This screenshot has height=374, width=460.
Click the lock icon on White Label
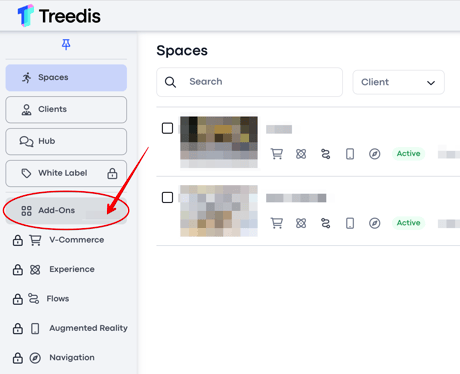[x=112, y=173]
